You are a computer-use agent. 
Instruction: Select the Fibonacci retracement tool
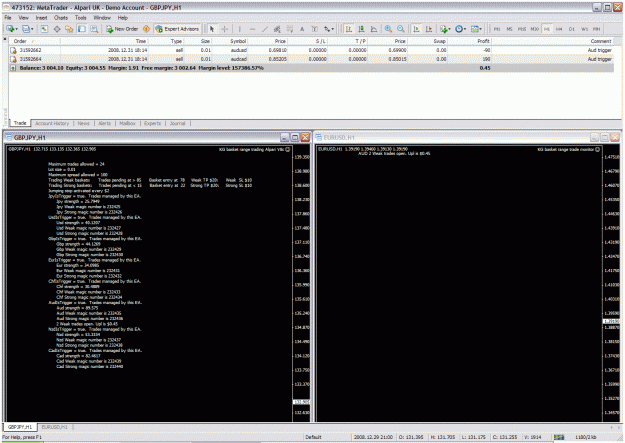[290, 29]
